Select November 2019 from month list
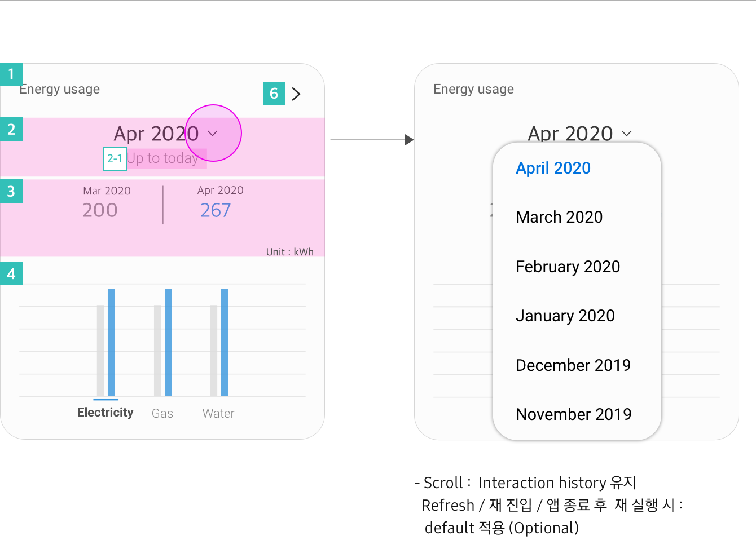 click(x=573, y=414)
